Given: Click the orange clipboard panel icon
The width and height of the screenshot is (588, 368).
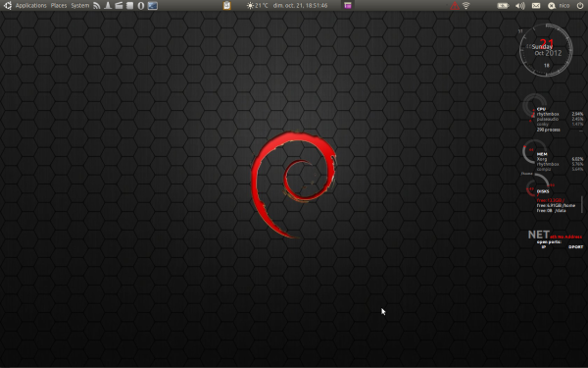Looking at the screenshot, I should coord(227,5).
